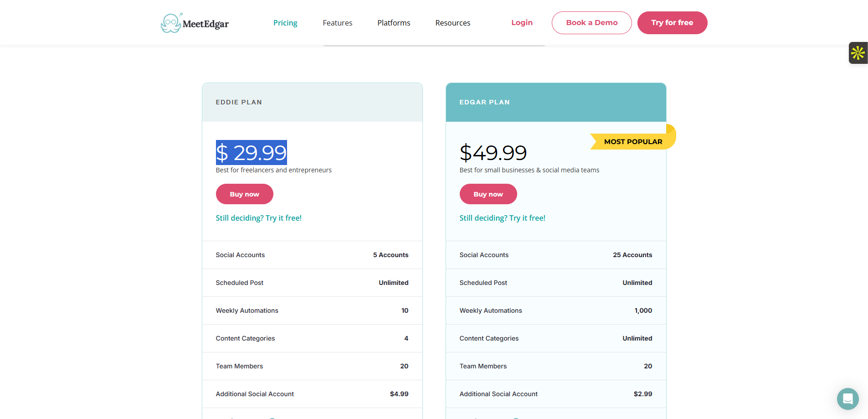This screenshot has height=419, width=868.
Task: Click the Most Popular yellow ribbon
Action: (632, 142)
